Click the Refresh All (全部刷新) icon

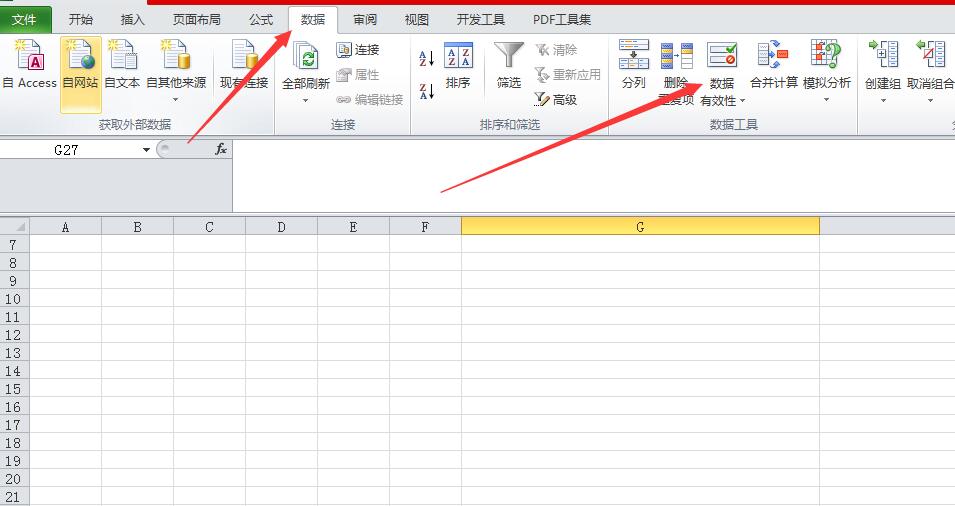(x=306, y=57)
